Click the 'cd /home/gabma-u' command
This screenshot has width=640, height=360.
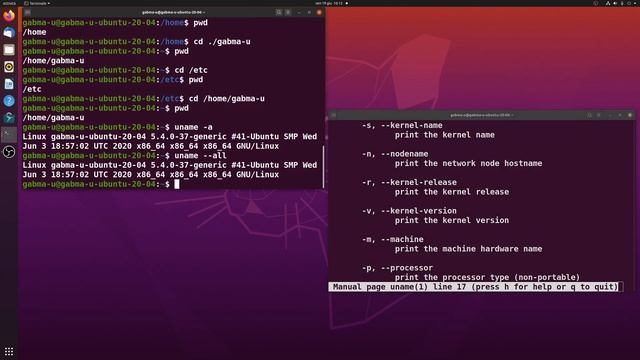(x=227, y=98)
